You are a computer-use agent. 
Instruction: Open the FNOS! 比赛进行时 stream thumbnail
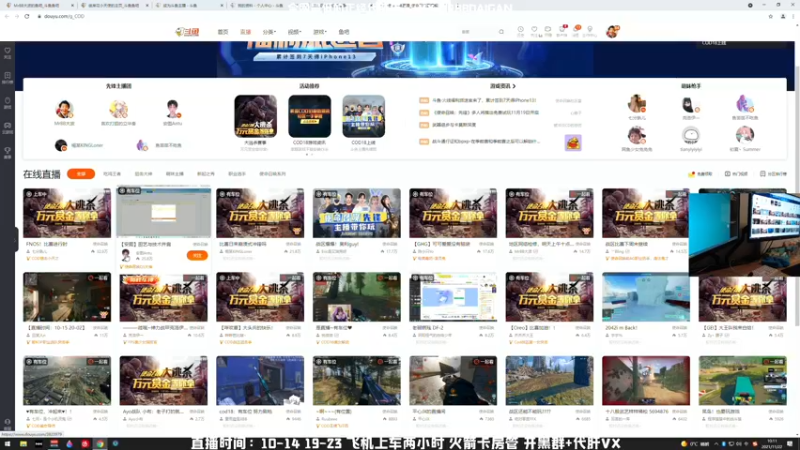tap(67, 213)
